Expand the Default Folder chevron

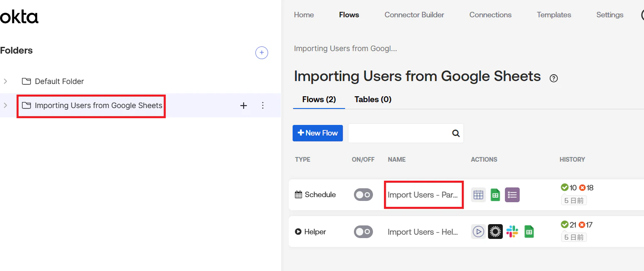[x=5, y=81]
